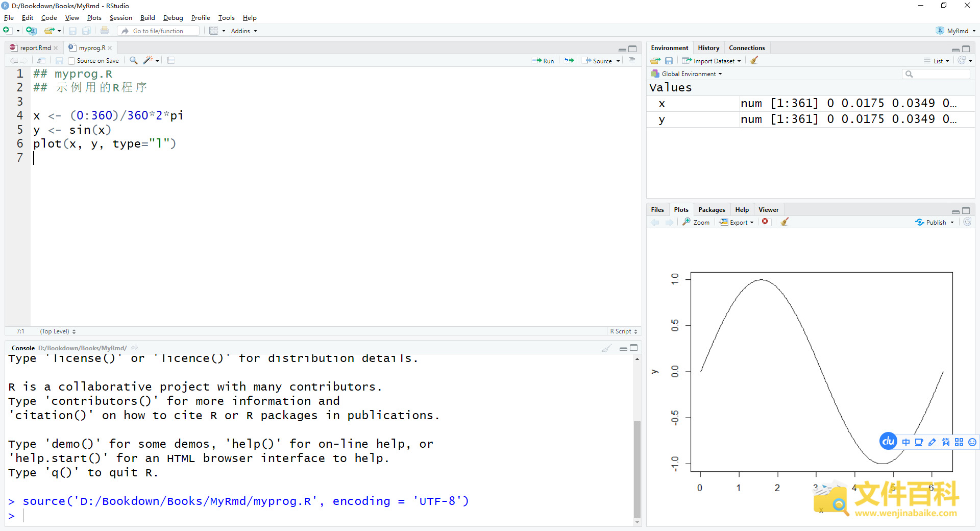Click the code tools magic wand

point(148,60)
